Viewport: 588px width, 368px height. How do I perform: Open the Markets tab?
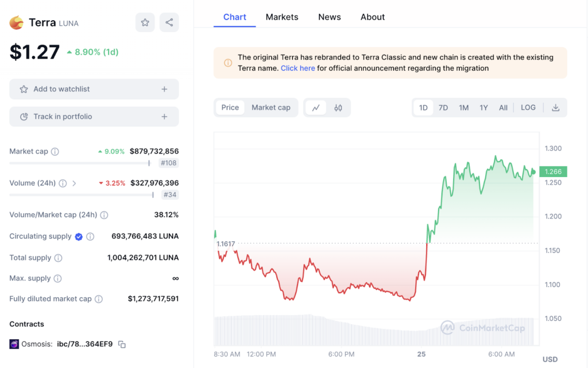click(x=282, y=17)
